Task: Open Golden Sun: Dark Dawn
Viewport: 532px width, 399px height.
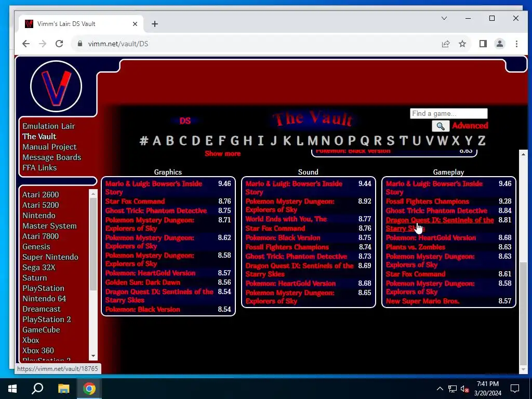Action: 142,282
